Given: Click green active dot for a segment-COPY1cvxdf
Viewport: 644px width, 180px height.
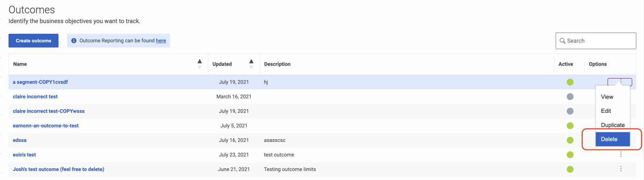Looking at the screenshot, I should 570,82.
